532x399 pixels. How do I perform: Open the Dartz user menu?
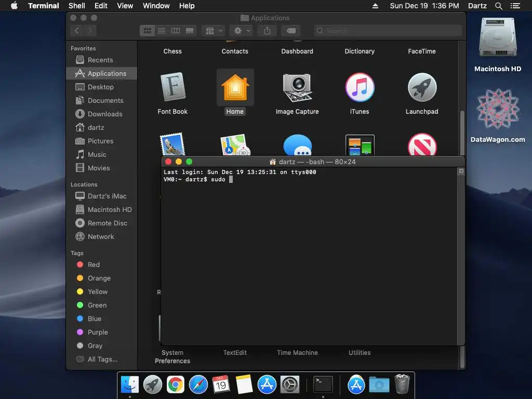477,6
